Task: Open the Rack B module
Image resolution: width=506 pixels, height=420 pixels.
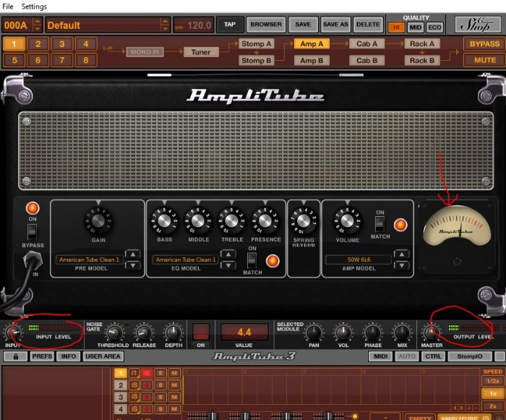Action: click(422, 61)
